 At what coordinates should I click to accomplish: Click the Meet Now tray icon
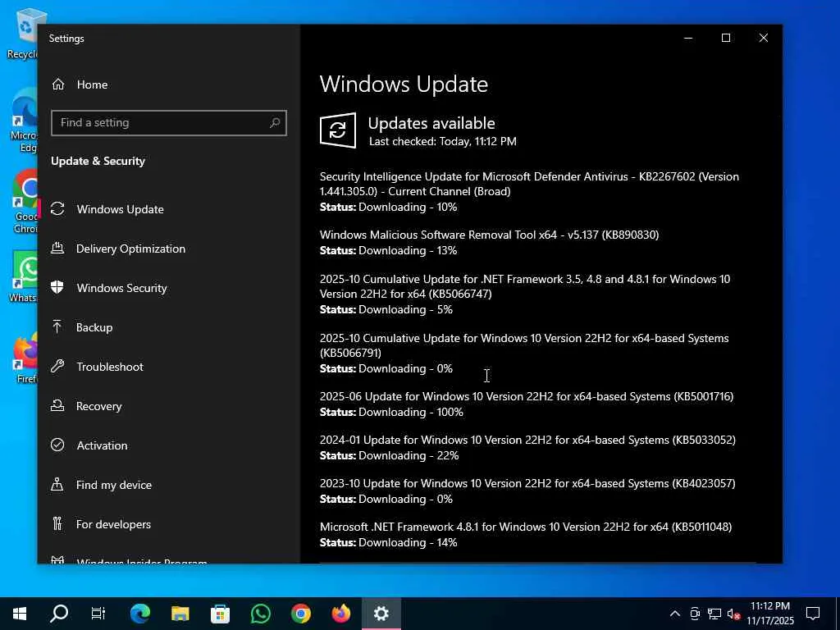(x=695, y=614)
